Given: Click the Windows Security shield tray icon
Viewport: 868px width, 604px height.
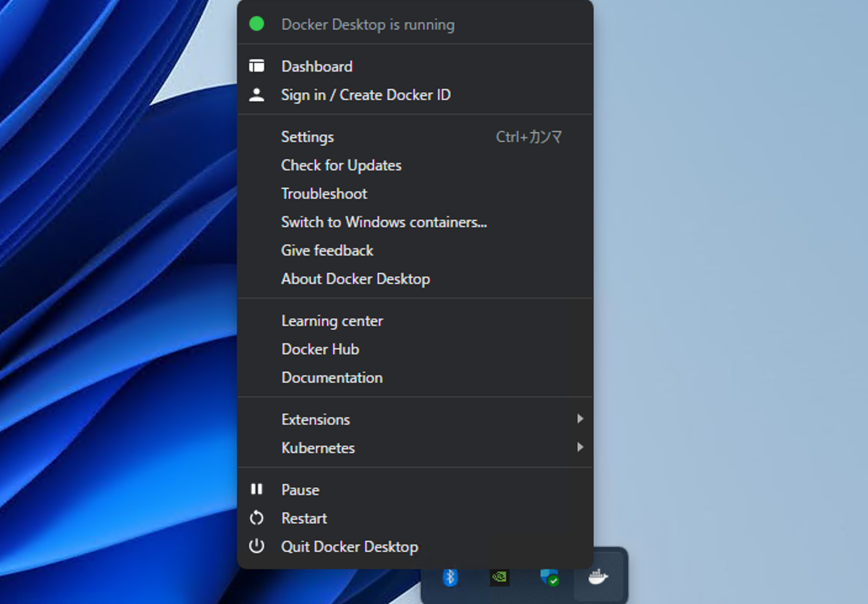Looking at the screenshot, I should pyautogui.click(x=549, y=577).
